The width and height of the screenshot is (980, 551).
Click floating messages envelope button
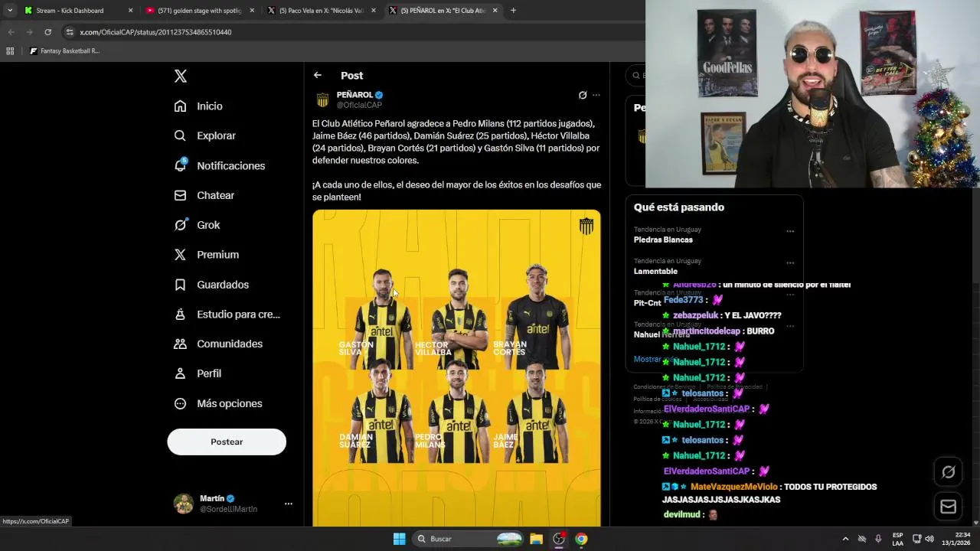point(948,507)
